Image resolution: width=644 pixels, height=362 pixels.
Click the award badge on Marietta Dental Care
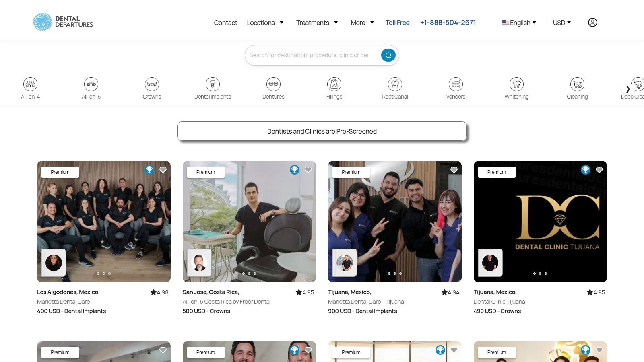click(149, 170)
